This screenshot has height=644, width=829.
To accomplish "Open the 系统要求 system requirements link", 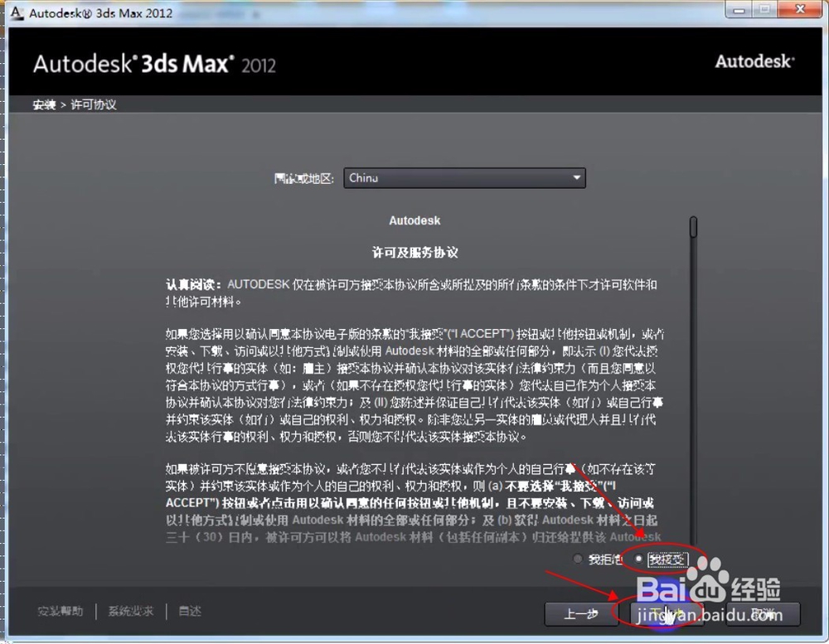I will [130, 611].
